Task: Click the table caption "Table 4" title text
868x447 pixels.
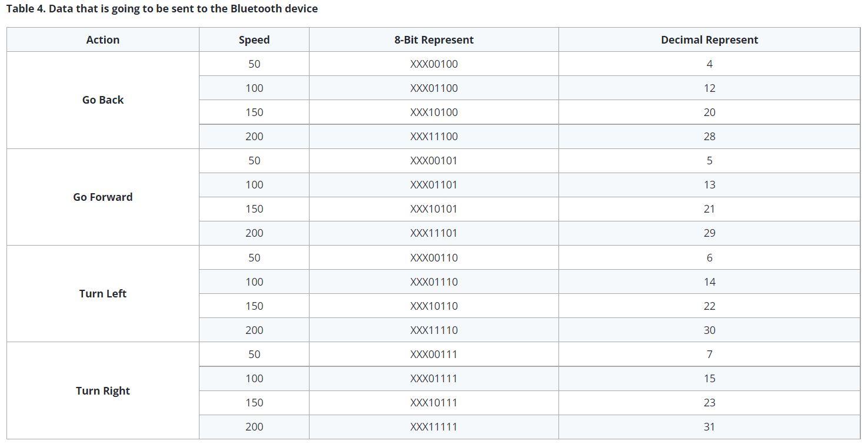Action: point(162,9)
